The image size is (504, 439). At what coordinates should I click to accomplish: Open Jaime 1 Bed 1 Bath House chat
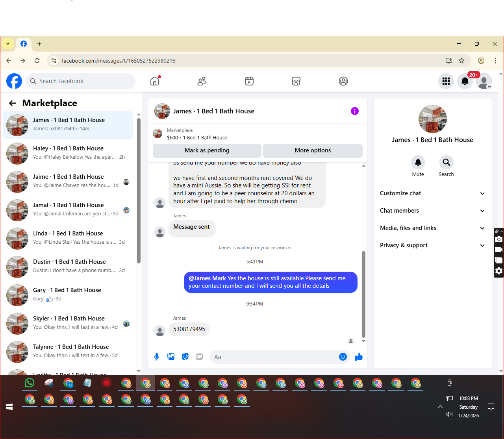[x=68, y=182]
